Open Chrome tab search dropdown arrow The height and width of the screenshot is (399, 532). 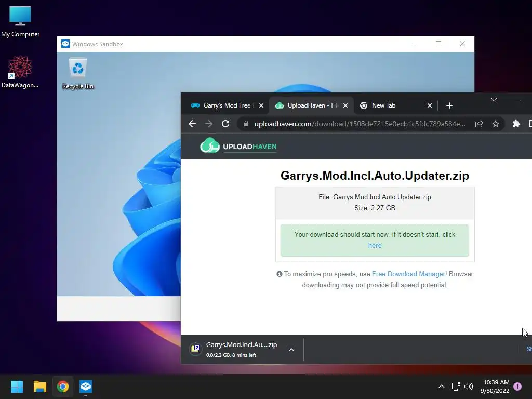coord(494,100)
